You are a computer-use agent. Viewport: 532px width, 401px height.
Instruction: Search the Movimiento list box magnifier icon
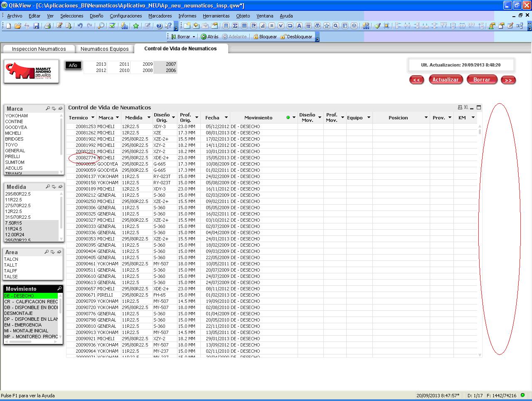coord(59,289)
